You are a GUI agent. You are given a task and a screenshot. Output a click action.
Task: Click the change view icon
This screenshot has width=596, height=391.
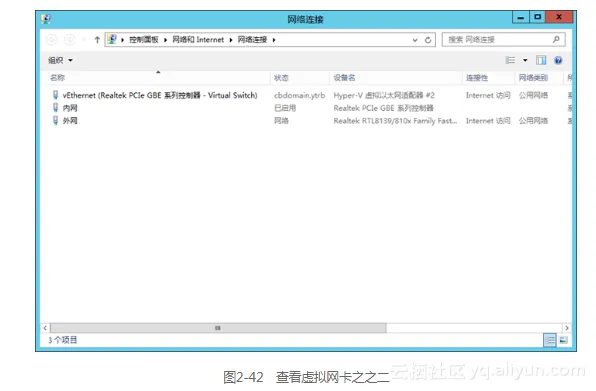pos(510,60)
